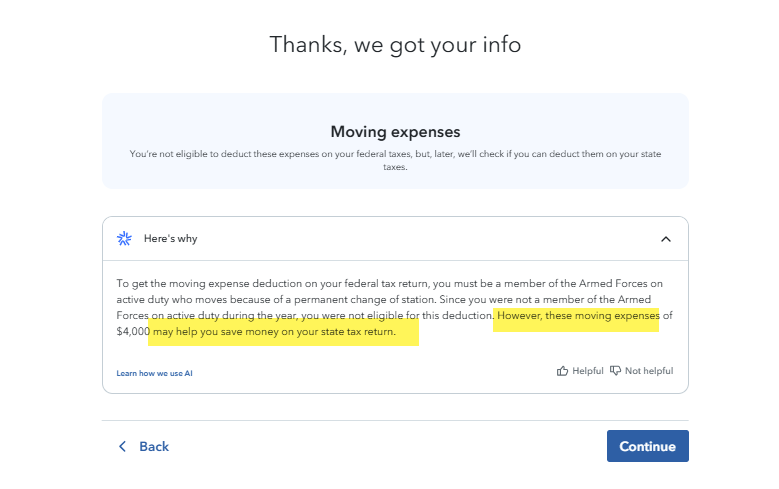Click the left chevron arrow beside Back
The width and height of the screenshot is (779, 489).
(123, 446)
